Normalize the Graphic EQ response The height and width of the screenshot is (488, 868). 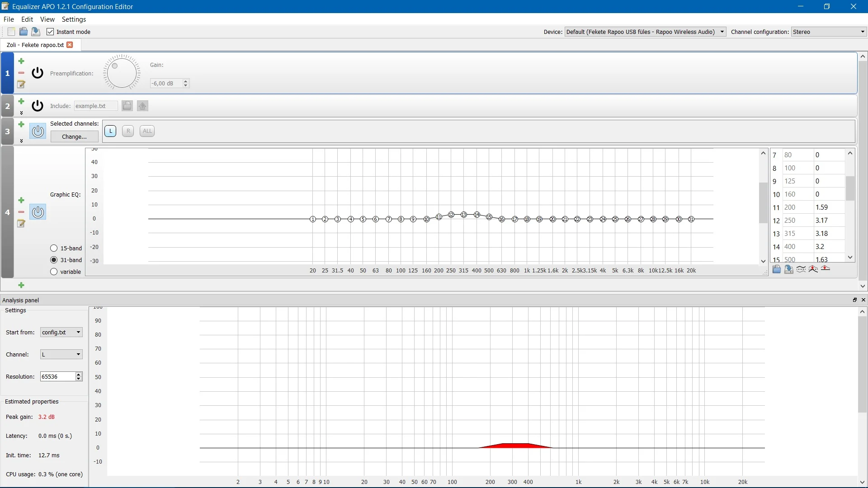point(813,269)
